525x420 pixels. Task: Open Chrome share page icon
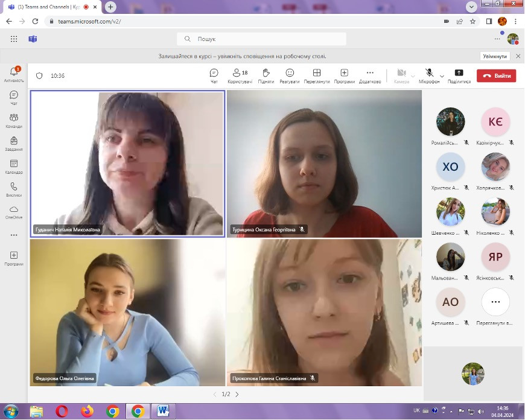point(460,22)
